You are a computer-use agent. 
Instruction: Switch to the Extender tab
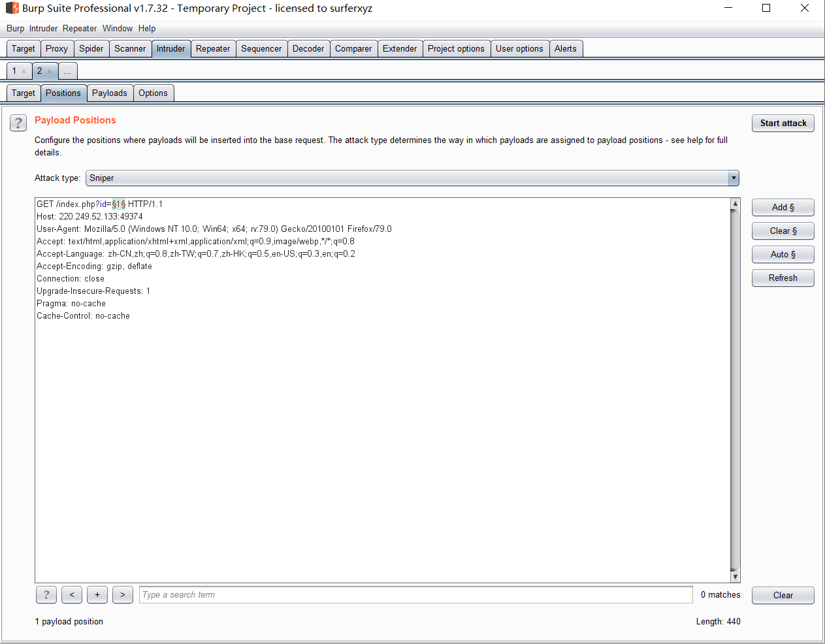(x=400, y=49)
